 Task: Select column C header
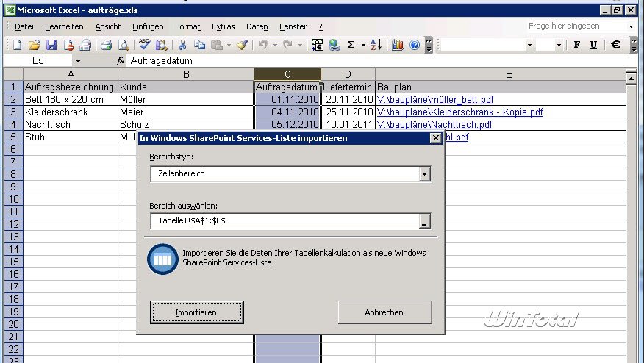287,74
